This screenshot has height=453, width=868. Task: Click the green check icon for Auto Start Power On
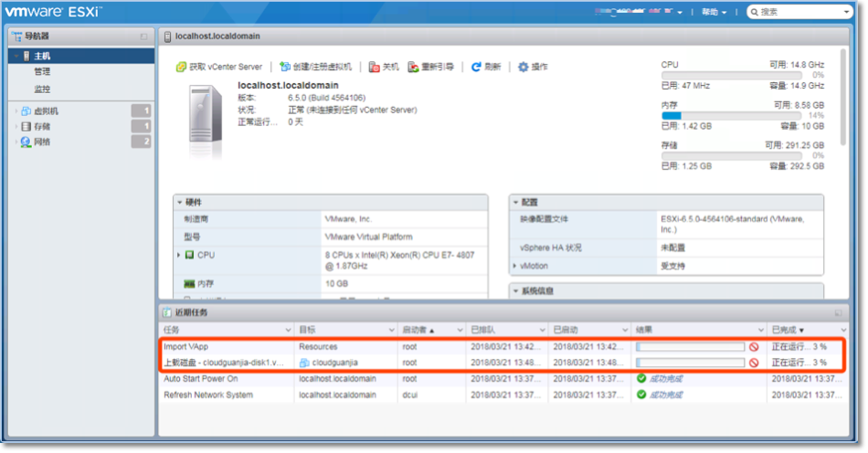point(641,379)
